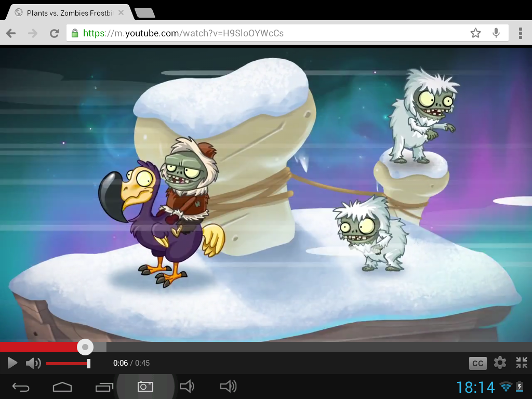The width and height of the screenshot is (532, 399).
Task: Mute the video player volume
Action: 33,363
